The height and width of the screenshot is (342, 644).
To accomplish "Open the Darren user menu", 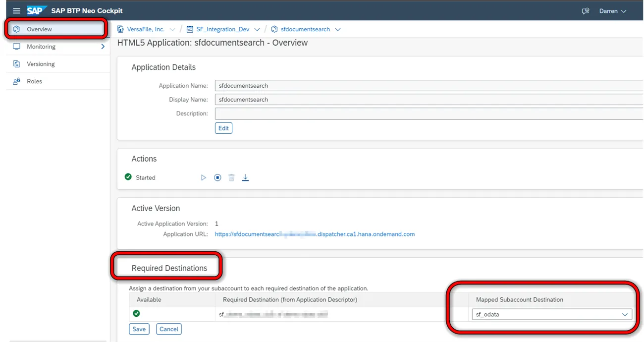I will (613, 11).
